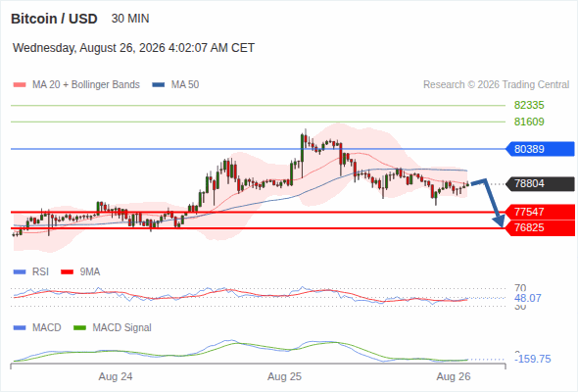Click the MACD Signal legend label
This screenshot has width=578, height=392.
[121, 328]
